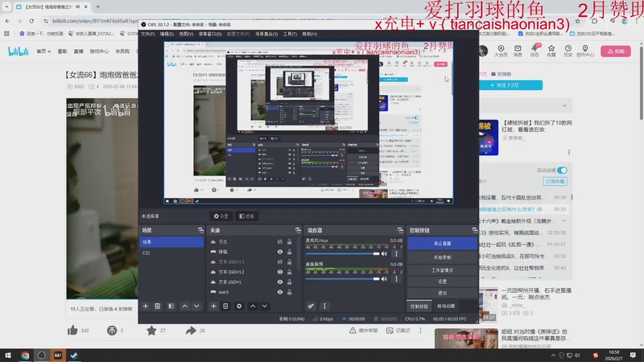Open Bilibili 收藏 favorites icon in header
This screenshot has height=362, width=644.
(551, 51)
